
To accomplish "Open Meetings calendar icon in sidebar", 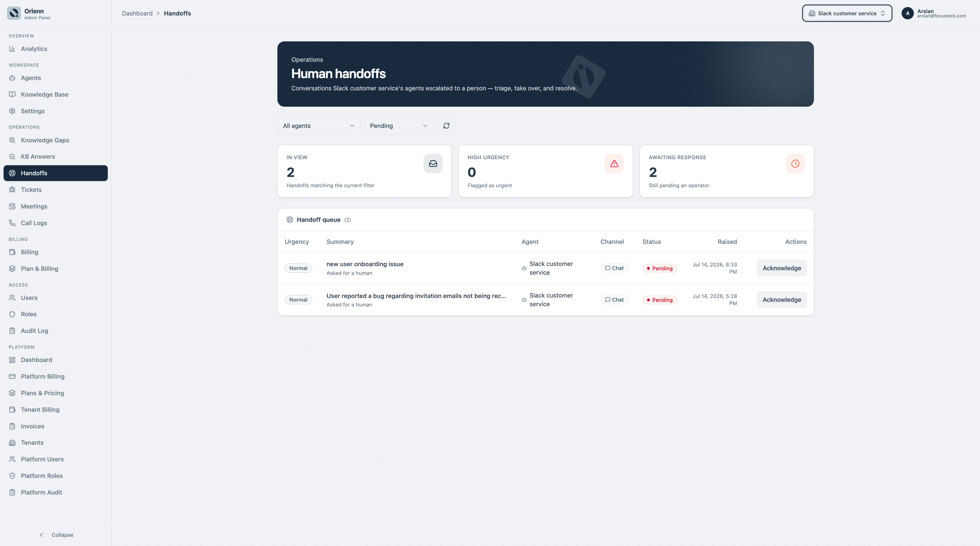I will click(x=12, y=206).
